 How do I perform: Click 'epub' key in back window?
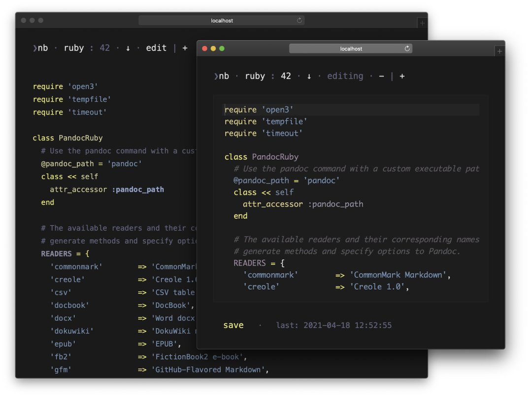click(63, 344)
